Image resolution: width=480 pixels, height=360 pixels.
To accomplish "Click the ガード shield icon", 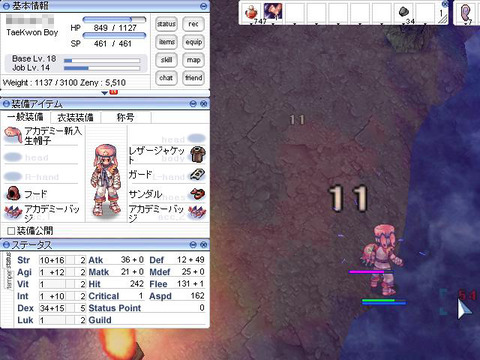I will coord(198,174).
